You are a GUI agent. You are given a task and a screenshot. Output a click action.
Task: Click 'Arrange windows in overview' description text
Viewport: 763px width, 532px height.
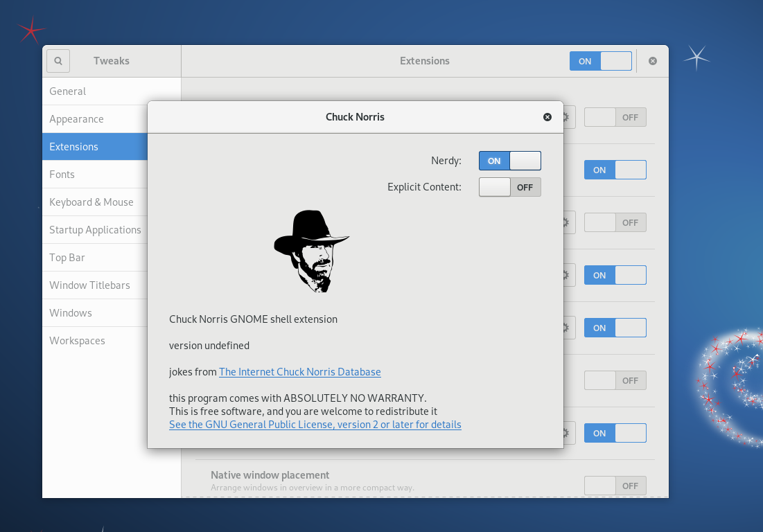tap(313, 488)
